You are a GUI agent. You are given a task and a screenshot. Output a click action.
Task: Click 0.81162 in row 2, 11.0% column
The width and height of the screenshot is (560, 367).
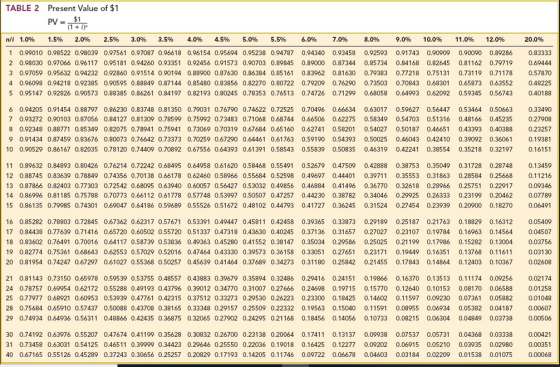470,63
